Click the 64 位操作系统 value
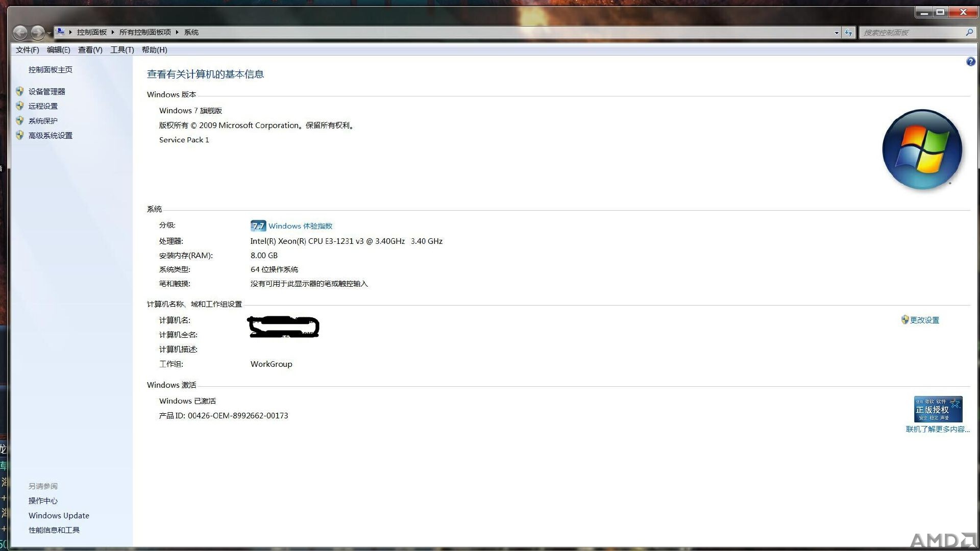Viewport: 980px width, 551px height. click(x=274, y=269)
